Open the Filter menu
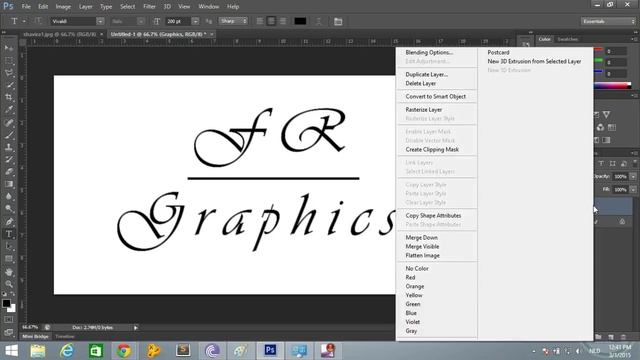 click(x=149, y=7)
